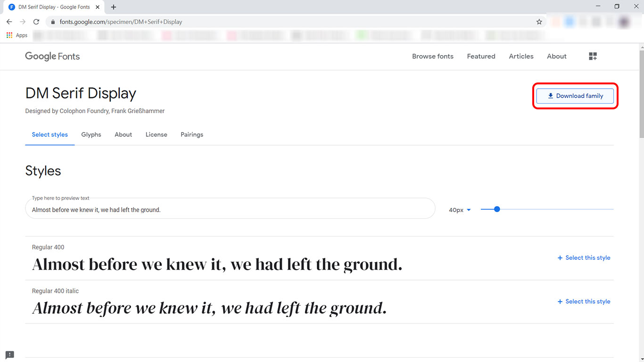Reload the page with the refresh icon
Viewport: 644px width, 362px height.
pyautogui.click(x=36, y=22)
